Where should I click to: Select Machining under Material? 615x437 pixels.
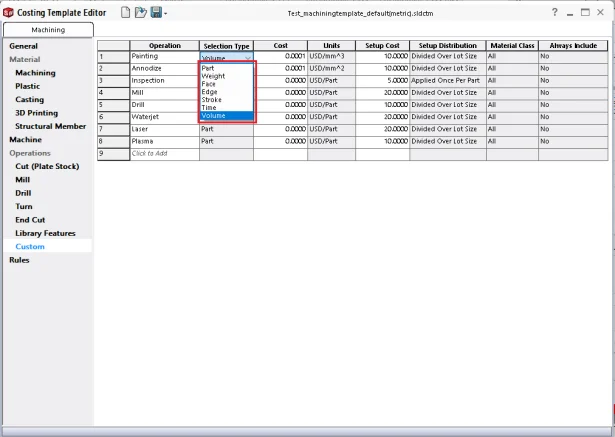tap(35, 73)
